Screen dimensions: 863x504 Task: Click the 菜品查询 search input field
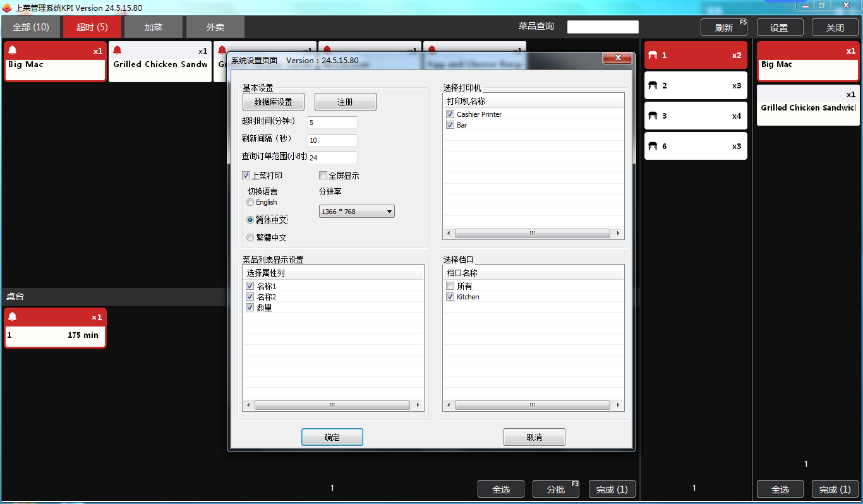pos(603,27)
